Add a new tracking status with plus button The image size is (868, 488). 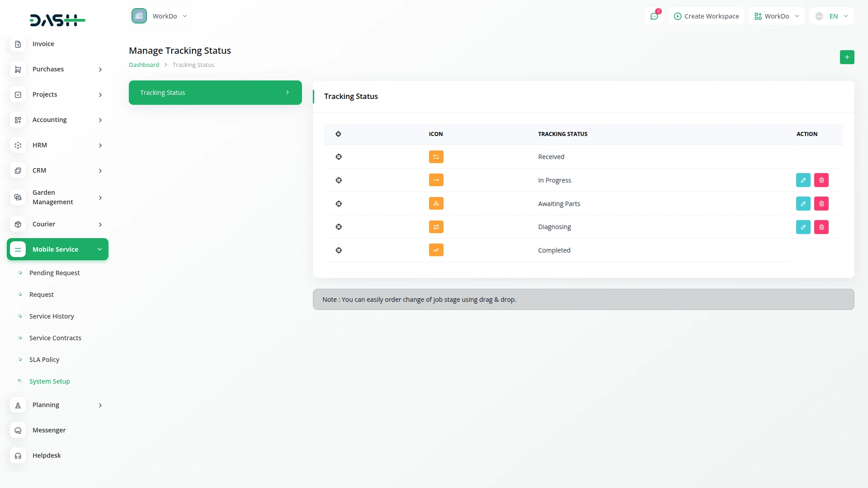pyautogui.click(x=847, y=57)
